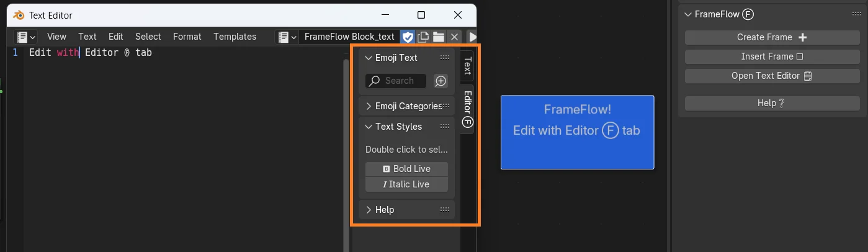Maximize the Text Editor window
The image size is (868, 252).
(x=421, y=15)
